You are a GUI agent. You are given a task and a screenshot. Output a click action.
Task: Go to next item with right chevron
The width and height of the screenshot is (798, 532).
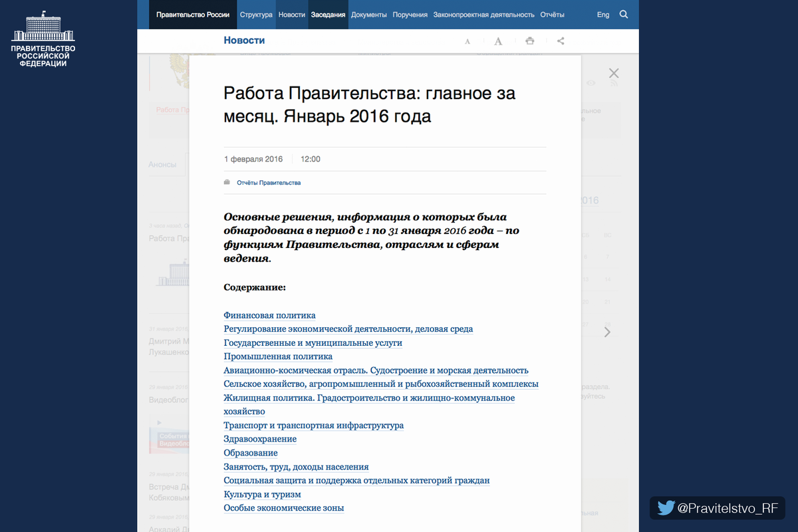(x=607, y=332)
